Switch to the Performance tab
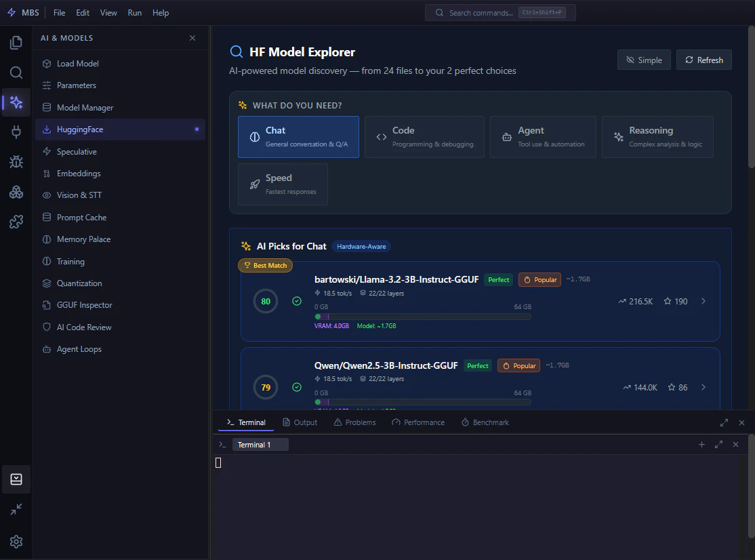Viewport: 755px width, 560px height. click(x=418, y=422)
